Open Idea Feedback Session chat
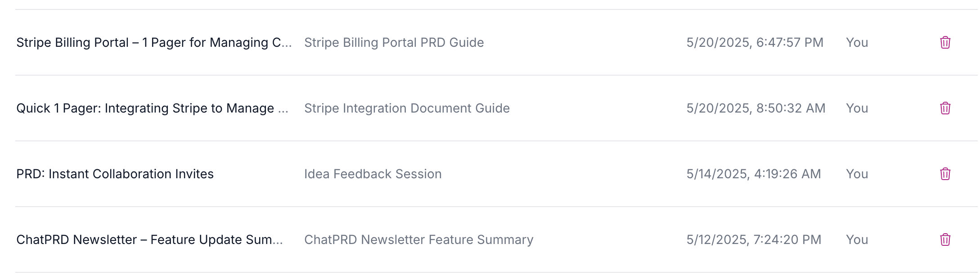This screenshot has width=980, height=280. (x=373, y=174)
